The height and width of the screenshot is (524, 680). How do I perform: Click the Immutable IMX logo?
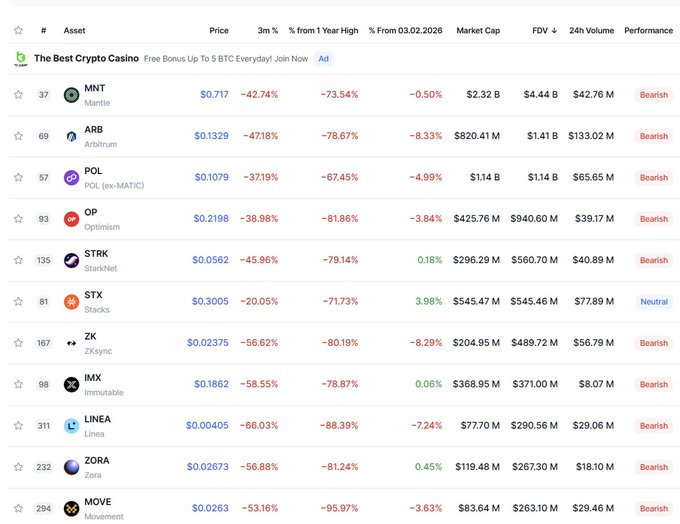pyautogui.click(x=71, y=384)
